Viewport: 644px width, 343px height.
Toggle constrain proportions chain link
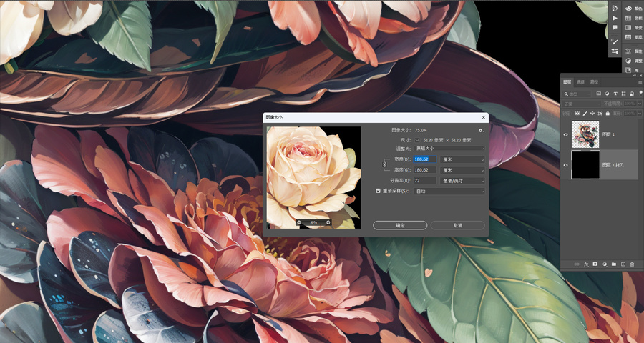[385, 164]
